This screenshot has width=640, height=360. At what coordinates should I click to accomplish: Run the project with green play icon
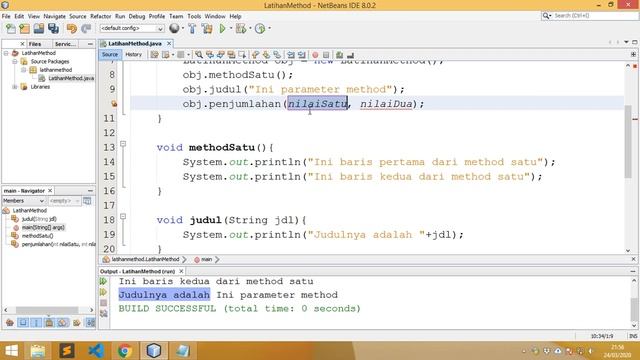222,29
